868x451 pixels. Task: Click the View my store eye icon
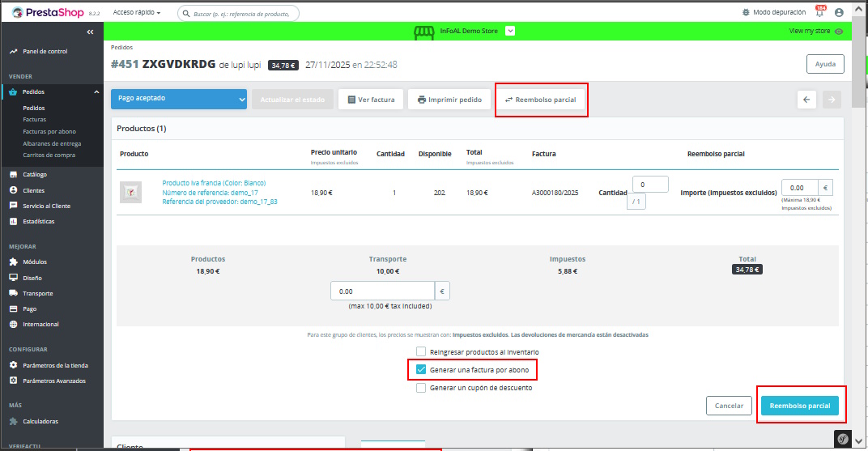pos(839,32)
